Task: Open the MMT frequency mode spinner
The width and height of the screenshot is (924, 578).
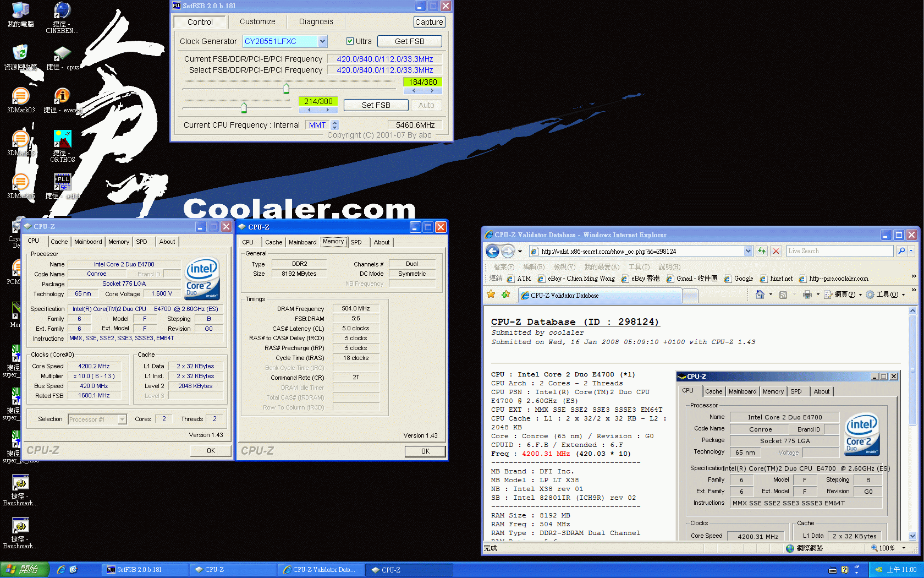Action: pos(335,125)
